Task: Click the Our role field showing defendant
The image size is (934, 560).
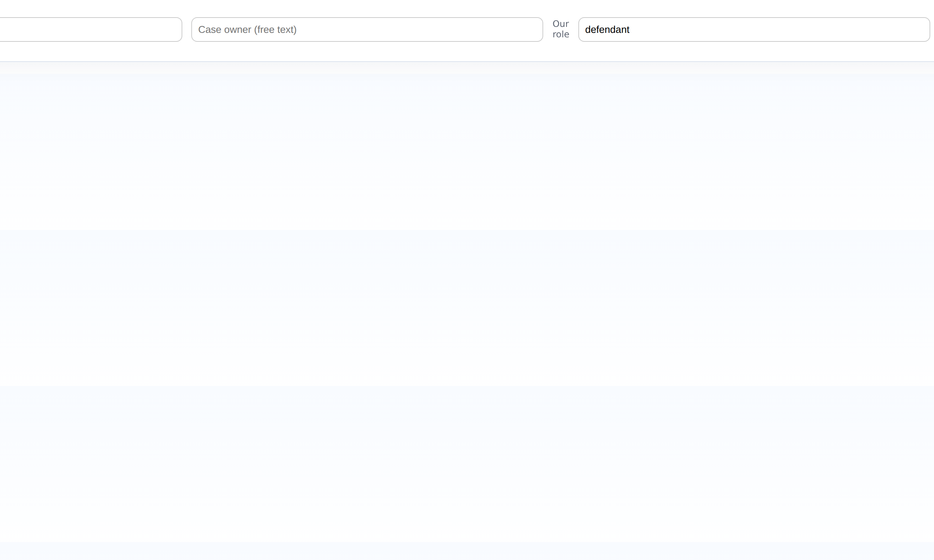Action: pos(754,29)
